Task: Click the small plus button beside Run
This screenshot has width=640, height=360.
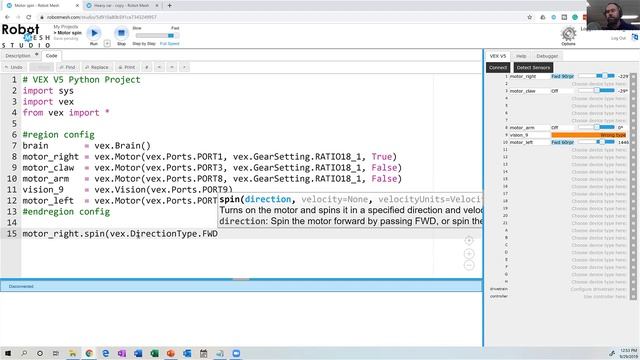Action: click(x=107, y=43)
